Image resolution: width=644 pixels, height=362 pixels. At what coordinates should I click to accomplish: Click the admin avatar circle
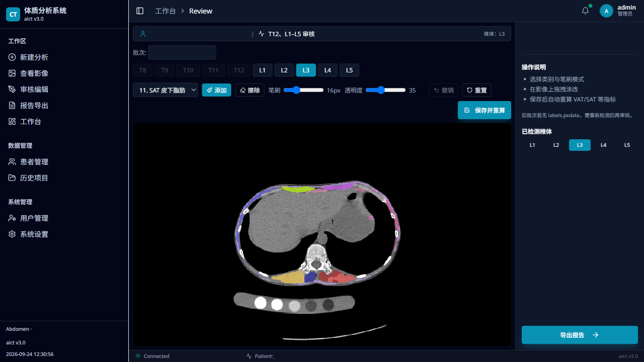click(x=606, y=11)
